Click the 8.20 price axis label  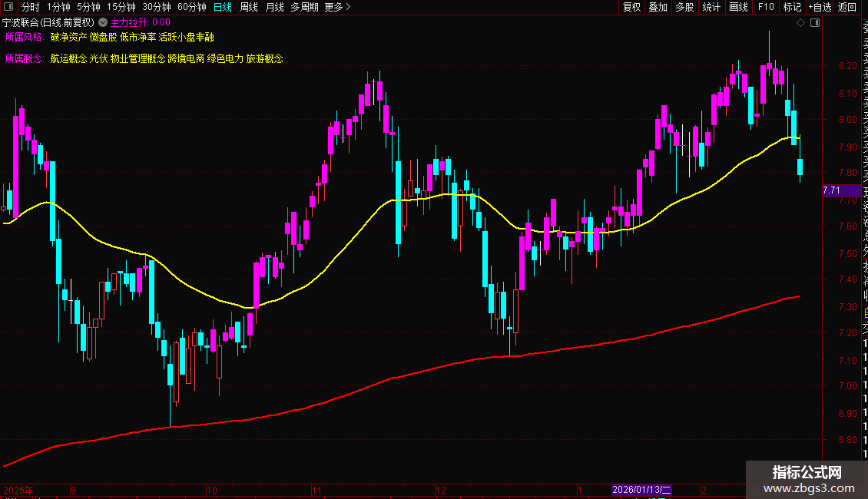pyautogui.click(x=847, y=66)
